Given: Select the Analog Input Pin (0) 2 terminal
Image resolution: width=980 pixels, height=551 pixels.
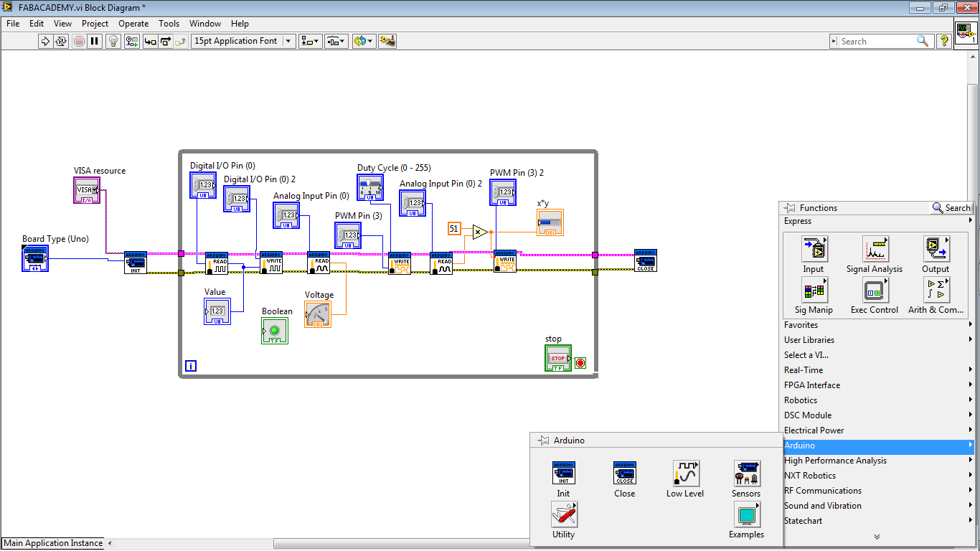Looking at the screenshot, I should click(413, 203).
